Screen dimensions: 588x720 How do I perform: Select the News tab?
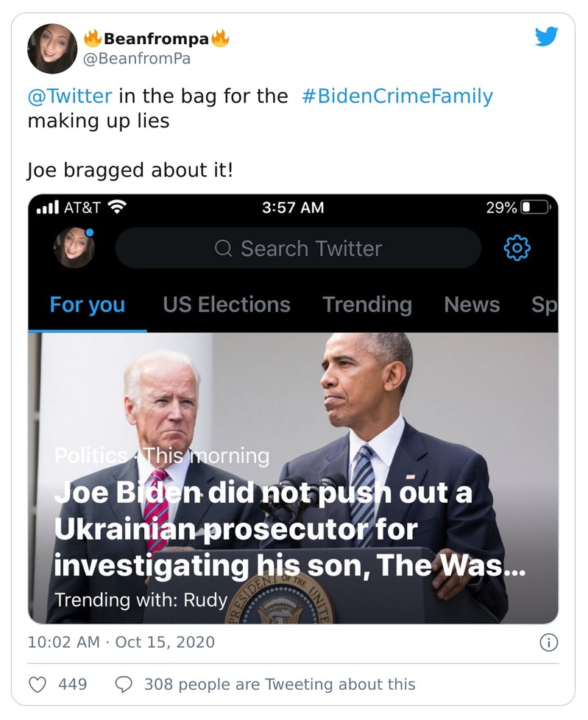(x=471, y=304)
